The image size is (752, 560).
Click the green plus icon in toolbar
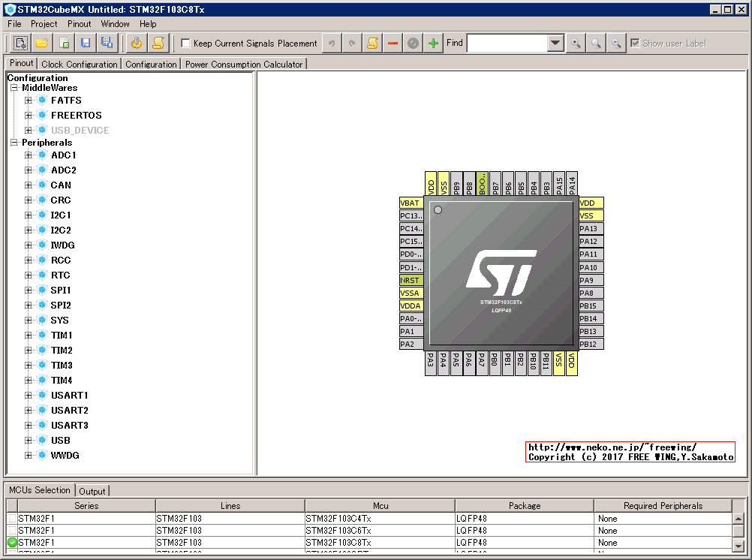433,44
